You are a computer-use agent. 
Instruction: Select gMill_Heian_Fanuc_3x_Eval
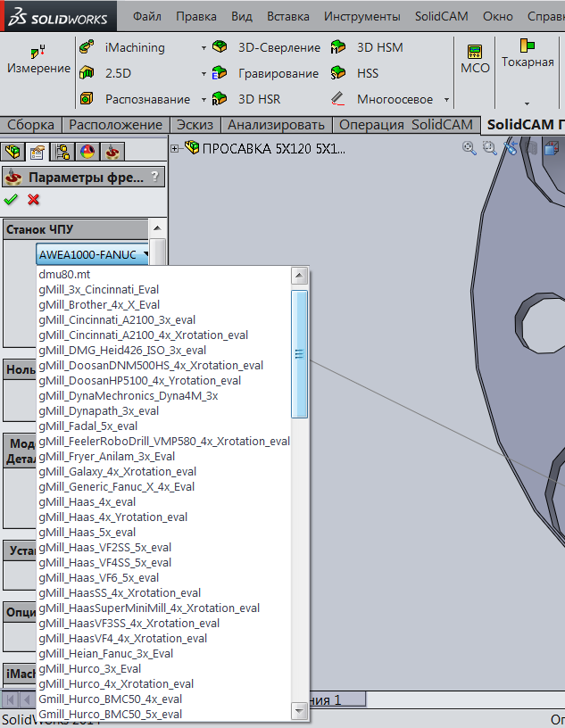tap(163, 654)
